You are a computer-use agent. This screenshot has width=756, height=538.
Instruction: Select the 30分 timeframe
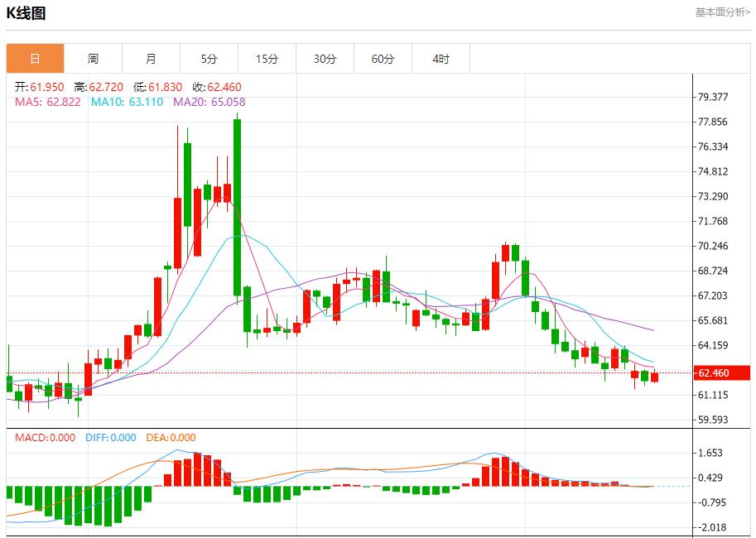click(x=325, y=58)
